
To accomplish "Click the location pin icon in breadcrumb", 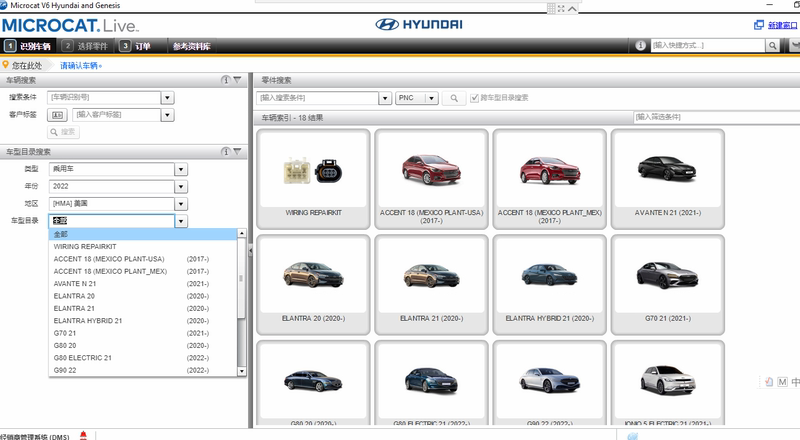I will [6, 65].
